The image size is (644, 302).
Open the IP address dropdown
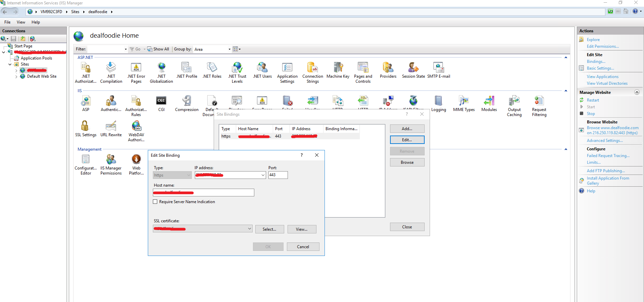click(x=263, y=175)
